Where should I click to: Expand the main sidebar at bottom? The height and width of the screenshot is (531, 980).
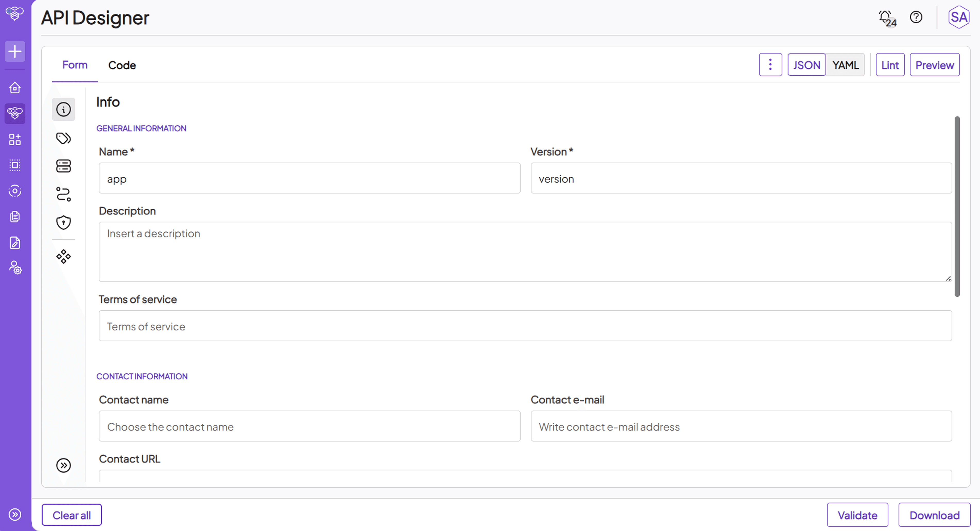click(x=15, y=514)
